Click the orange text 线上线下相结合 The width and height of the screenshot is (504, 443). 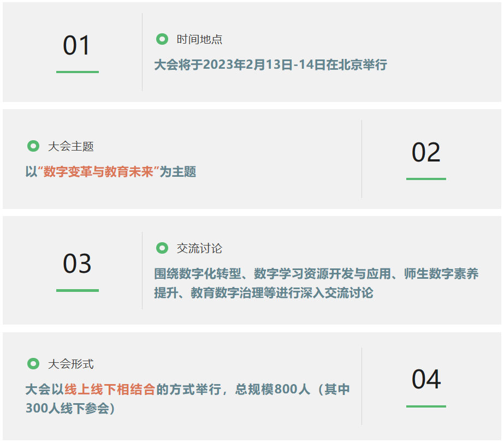coord(110,390)
